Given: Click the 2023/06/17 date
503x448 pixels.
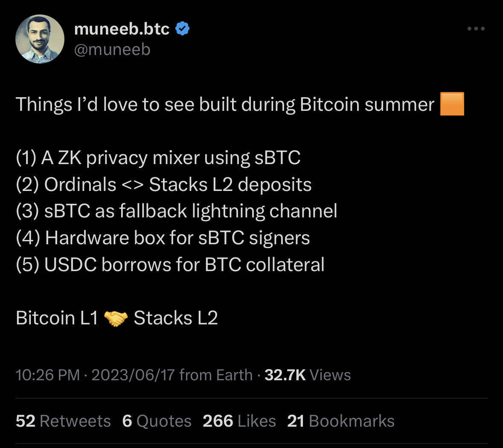Looking at the screenshot, I should [133, 375].
